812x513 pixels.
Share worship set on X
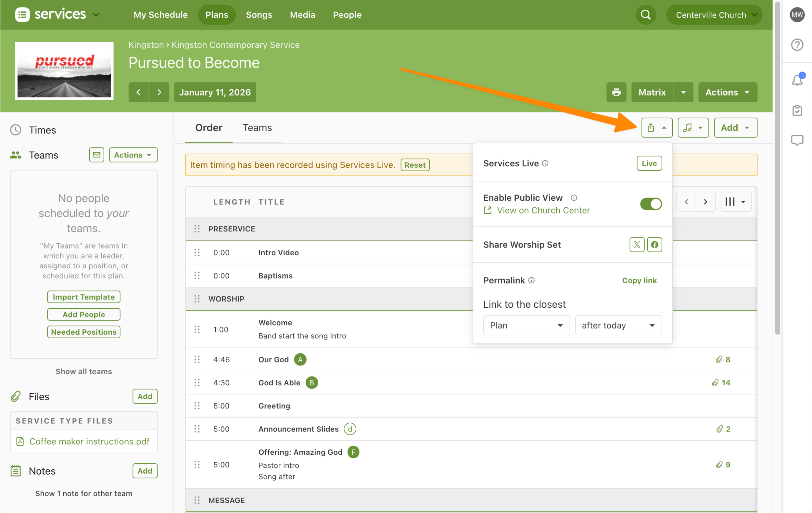(637, 245)
